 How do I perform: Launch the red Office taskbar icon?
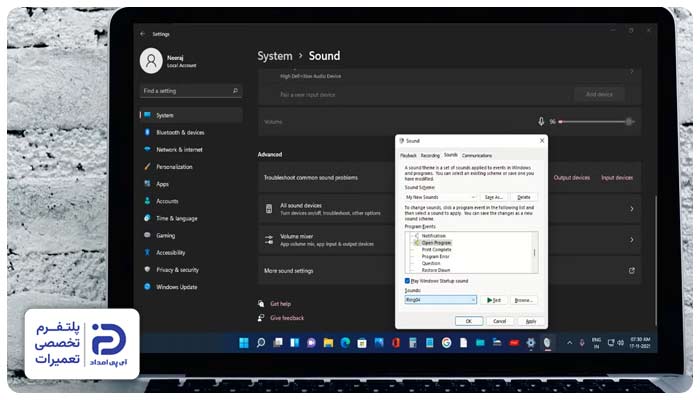point(396,343)
